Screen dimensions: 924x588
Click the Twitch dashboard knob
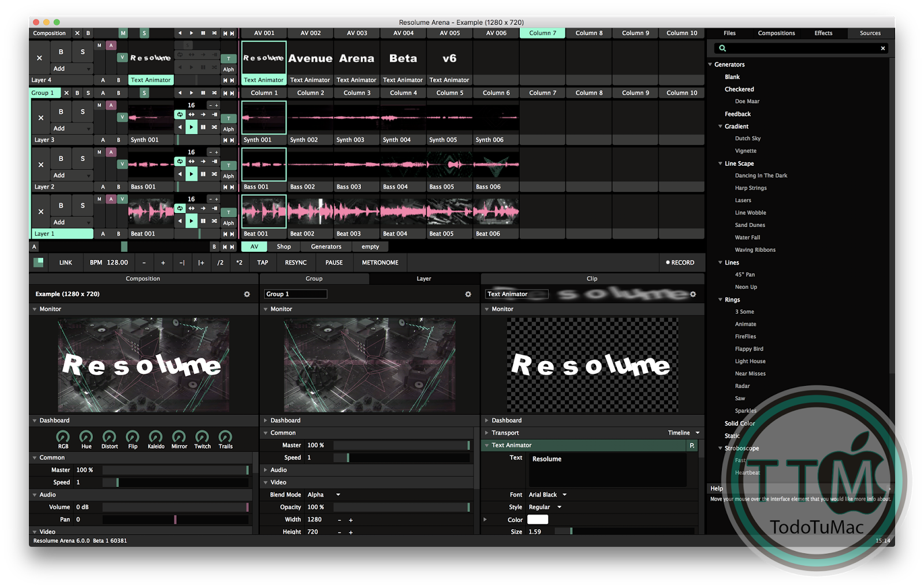pyautogui.click(x=202, y=437)
